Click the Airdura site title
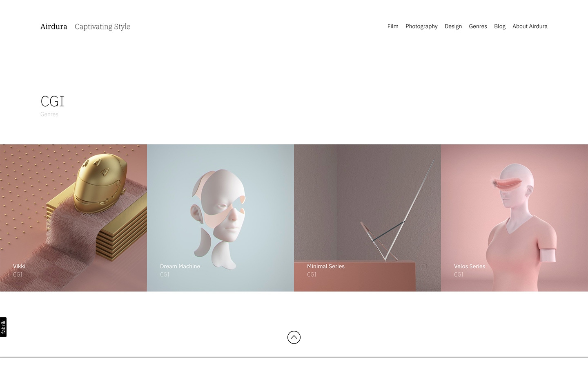This screenshot has width=588, height=368. pos(53,27)
